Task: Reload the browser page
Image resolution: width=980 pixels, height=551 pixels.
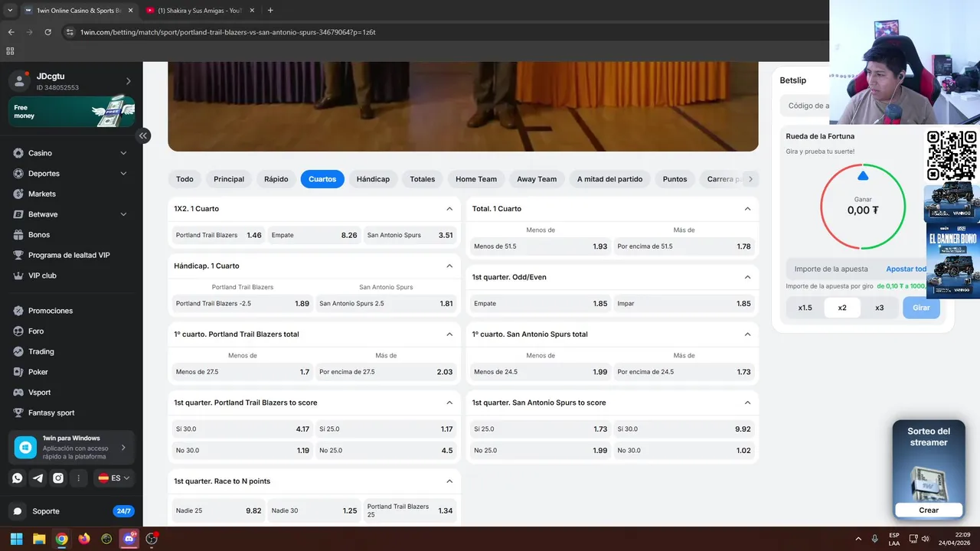Action: click(x=47, y=32)
